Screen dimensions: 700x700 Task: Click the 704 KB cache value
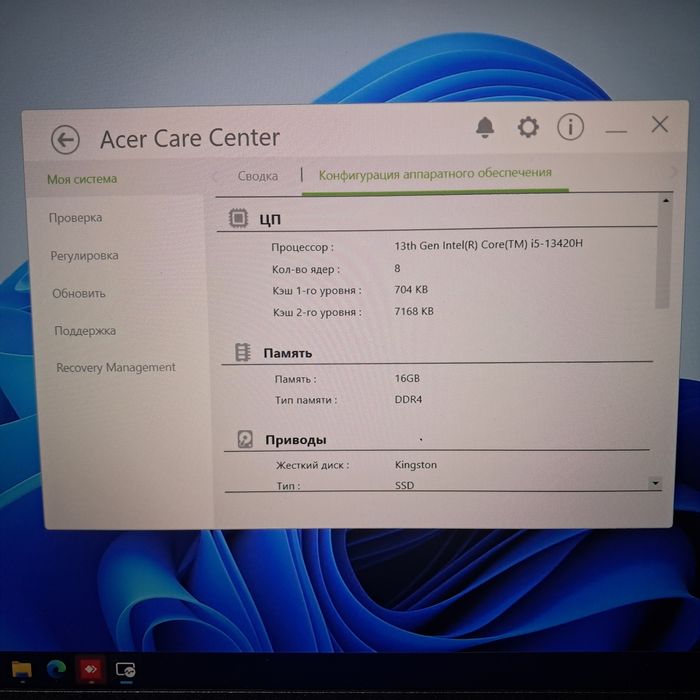(x=411, y=290)
